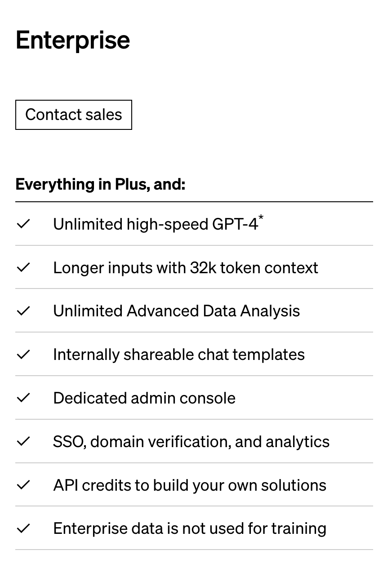The image size is (392, 568).
Task: Click checkmark beside SSO, domain verification
Action: pyautogui.click(x=23, y=441)
